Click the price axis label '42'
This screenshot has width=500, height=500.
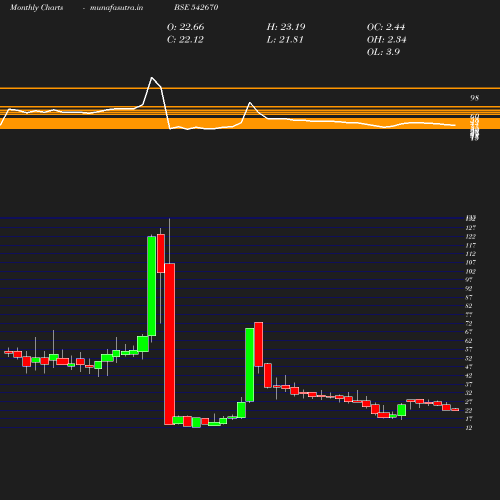(469, 375)
